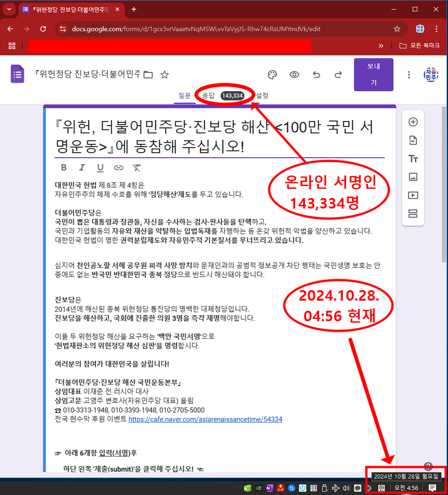Toggle underline formatting
Image resolution: width=448 pixels, height=495 pixels.
[x=100, y=167]
